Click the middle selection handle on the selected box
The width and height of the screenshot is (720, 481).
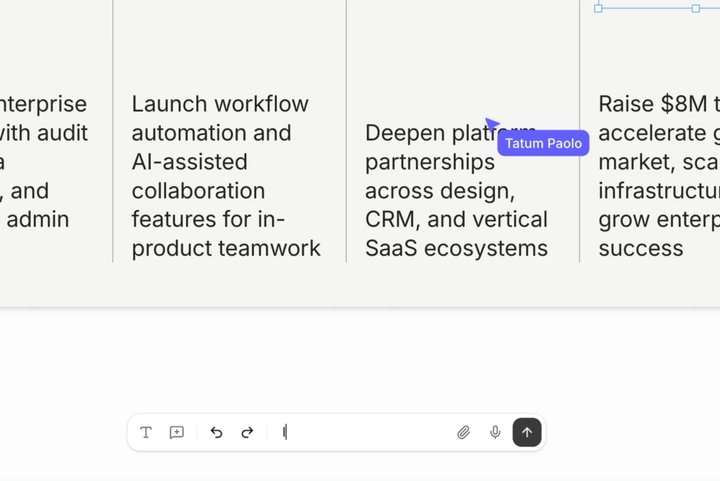click(696, 8)
